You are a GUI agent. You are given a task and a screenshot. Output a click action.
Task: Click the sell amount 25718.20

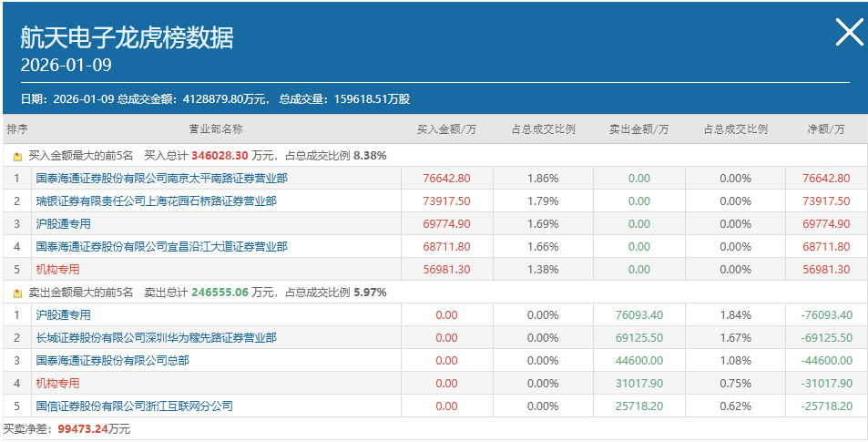(x=638, y=406)
